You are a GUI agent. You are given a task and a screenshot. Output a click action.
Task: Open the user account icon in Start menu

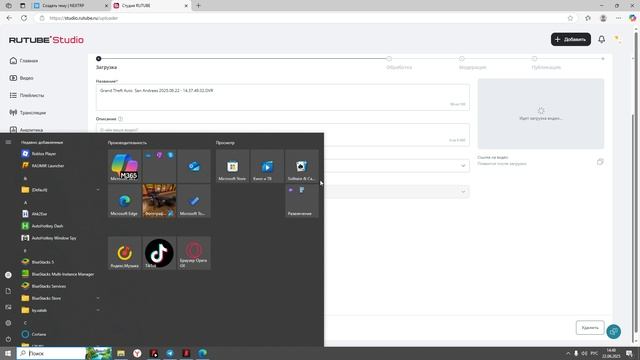(8, 275)
